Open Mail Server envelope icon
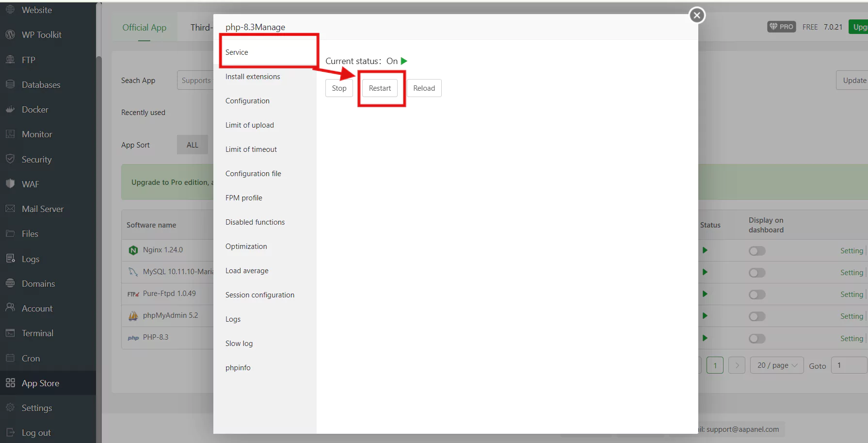Image resolution: width=868 pixels, height=443 pixels. coord(10,209)
